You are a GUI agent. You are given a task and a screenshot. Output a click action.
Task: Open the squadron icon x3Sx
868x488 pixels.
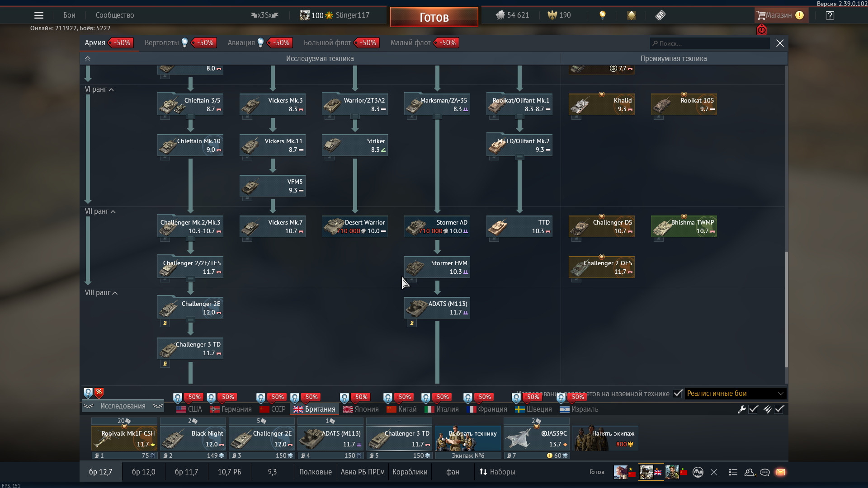pos(264,15)
